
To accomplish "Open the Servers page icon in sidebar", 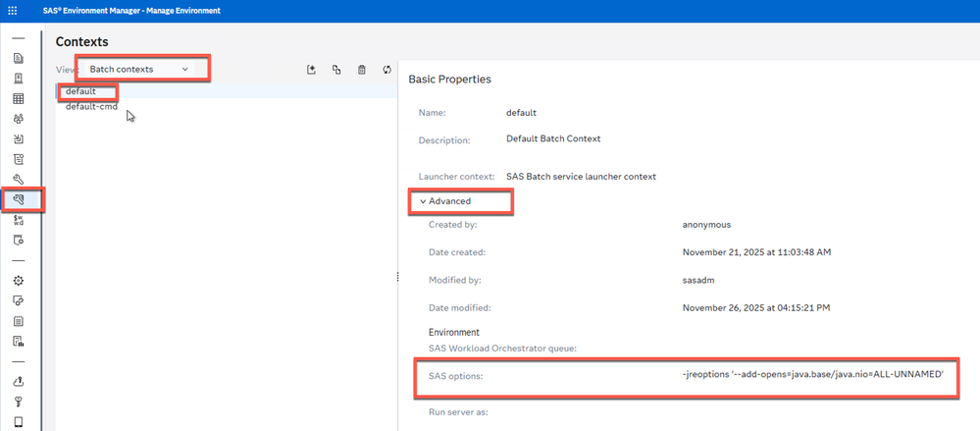I will click(18, 79).
